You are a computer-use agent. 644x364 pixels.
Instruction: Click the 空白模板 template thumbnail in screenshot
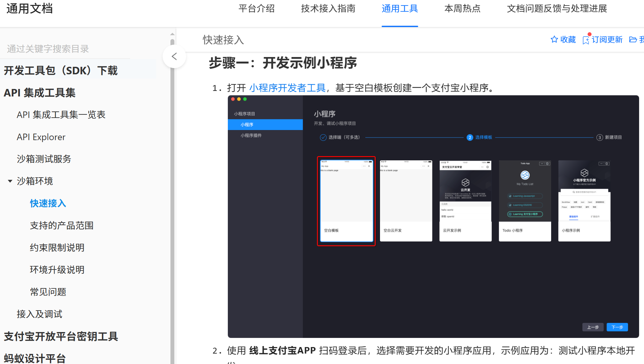(346, 201)
